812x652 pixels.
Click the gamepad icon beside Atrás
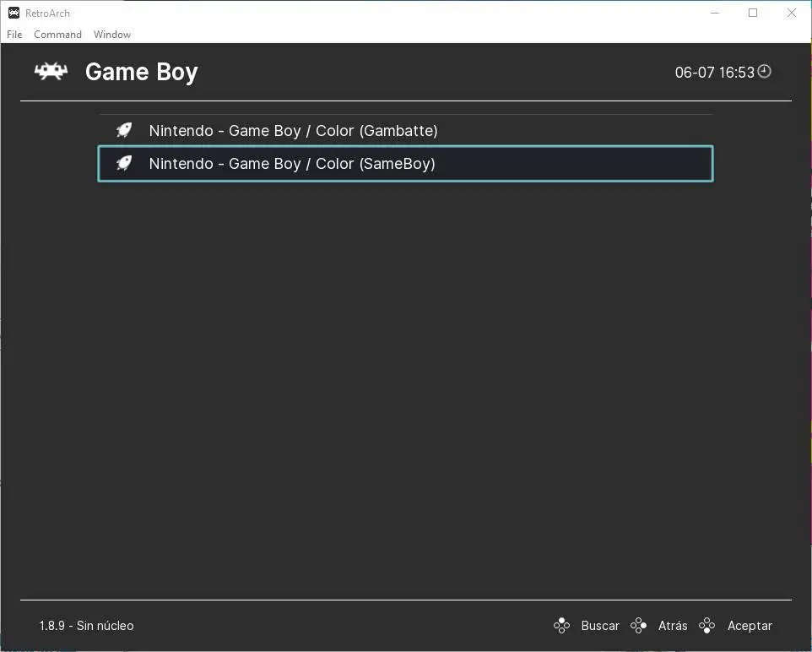pyautogui.click(x=638, y=626)
